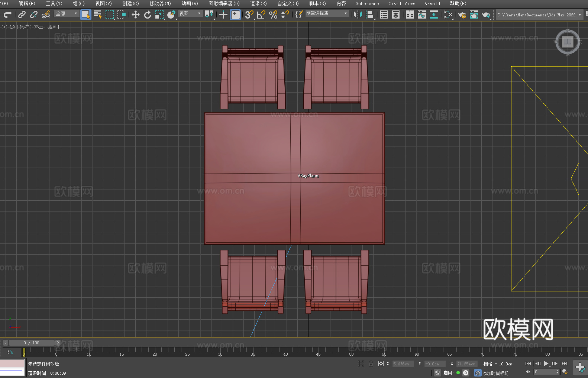Open the 创建(C) menu
The width and height of the screenshot is (588, 378).
point(130,3)
